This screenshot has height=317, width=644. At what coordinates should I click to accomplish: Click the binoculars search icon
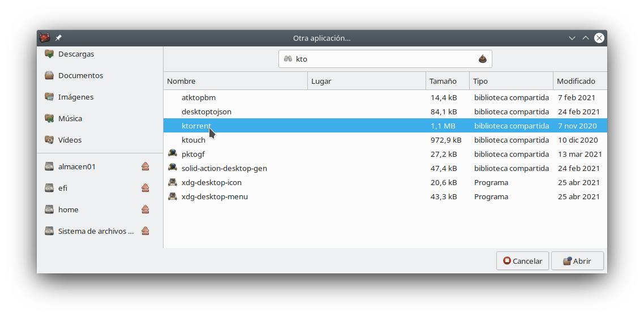288,59
